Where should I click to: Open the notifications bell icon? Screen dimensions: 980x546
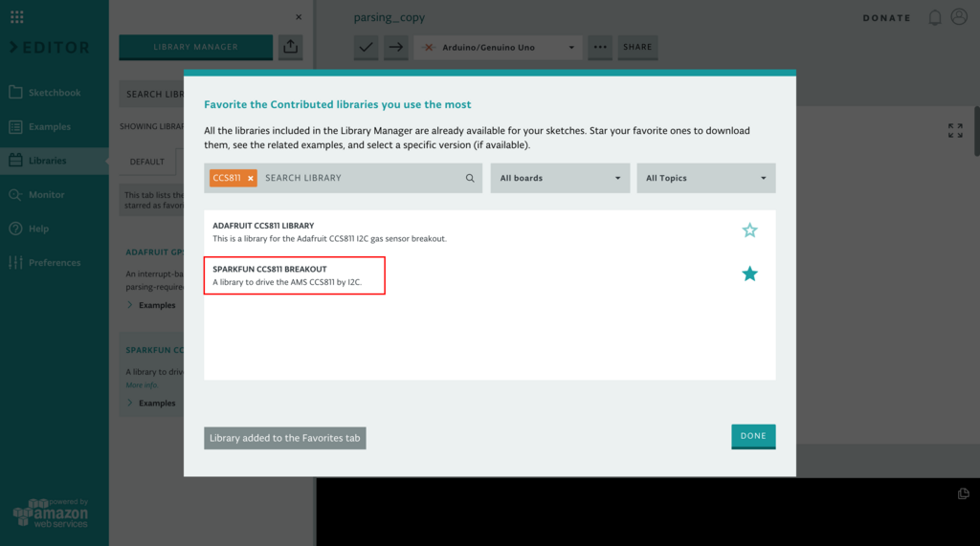tap(935, 17)
